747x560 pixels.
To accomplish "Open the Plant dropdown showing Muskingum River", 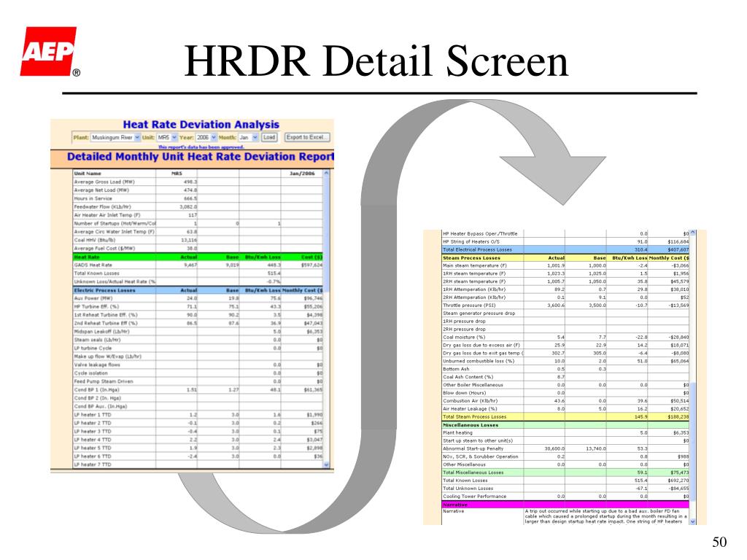I will [x=115, y=138].
